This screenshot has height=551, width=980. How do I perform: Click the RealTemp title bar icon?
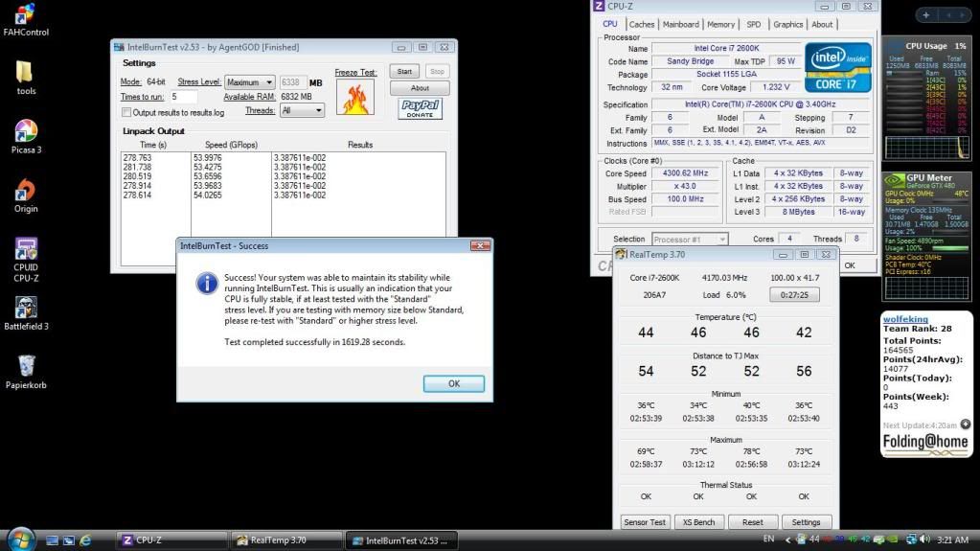click(x=621, y=255)
